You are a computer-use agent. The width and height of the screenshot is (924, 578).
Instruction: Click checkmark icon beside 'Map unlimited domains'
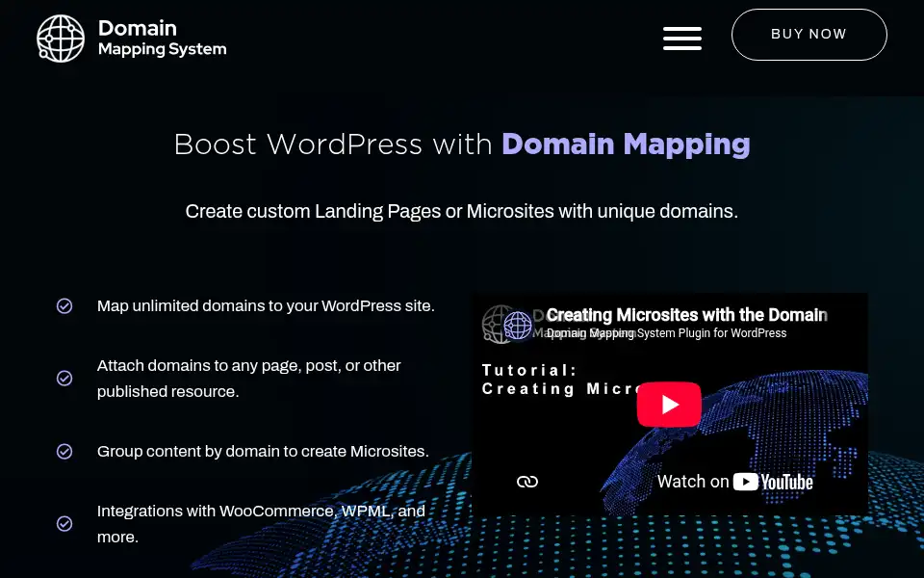64,306
